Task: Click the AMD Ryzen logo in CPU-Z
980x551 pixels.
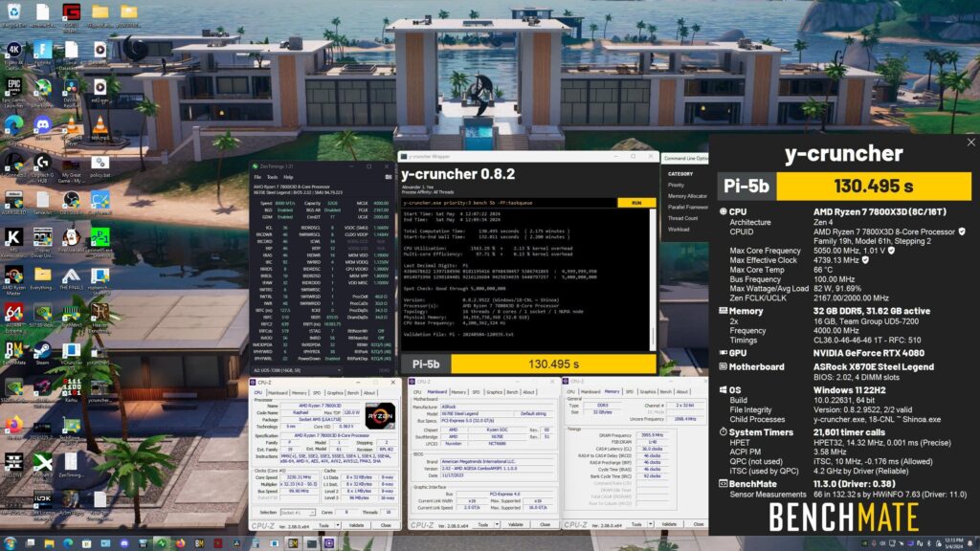Action: (x=380, y=415)
